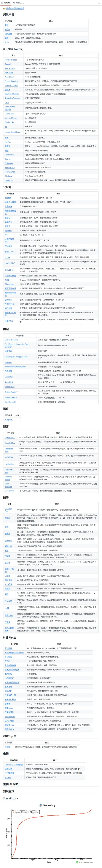Open the Jason Brownlee blog link
This screenshot has width=102, height=868.
click(x=8, y=485)
